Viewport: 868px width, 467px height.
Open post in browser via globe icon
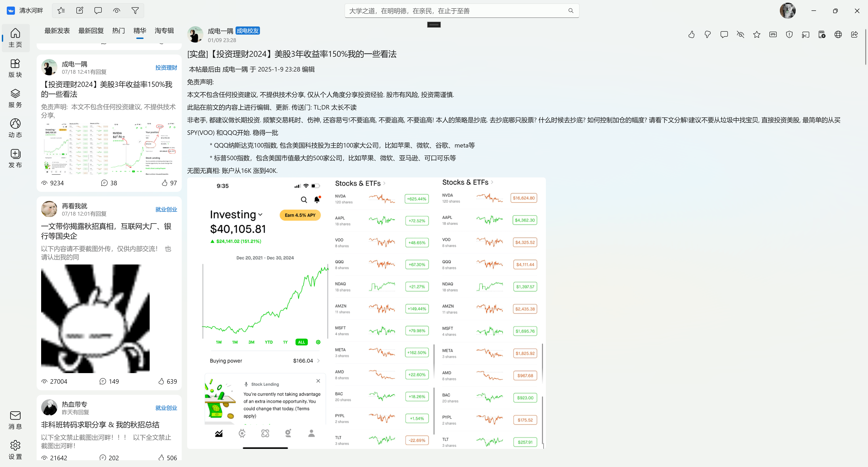tap(838, 34)
